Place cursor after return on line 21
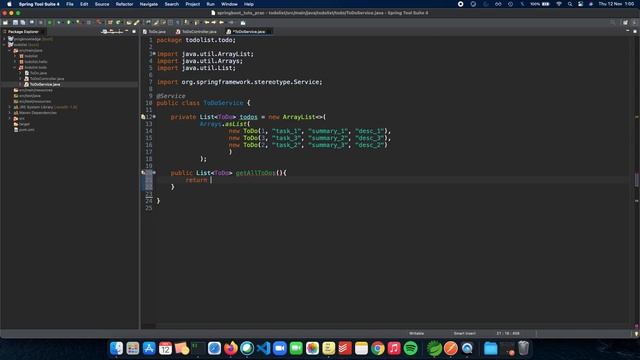This screenshot has height=360, width=640. pos(210,180)
